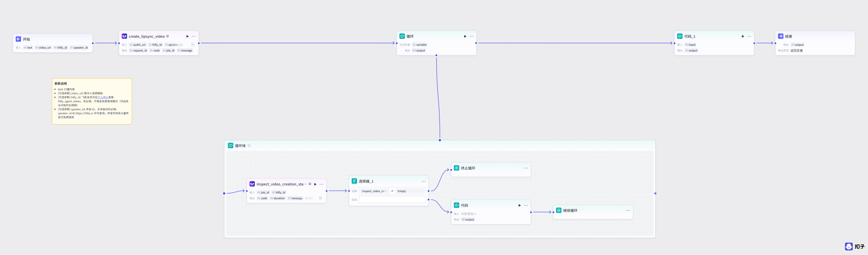Expand hidden outputs on inspect_video_creation node
868x255 pixels.
click(x=320, y=198)
